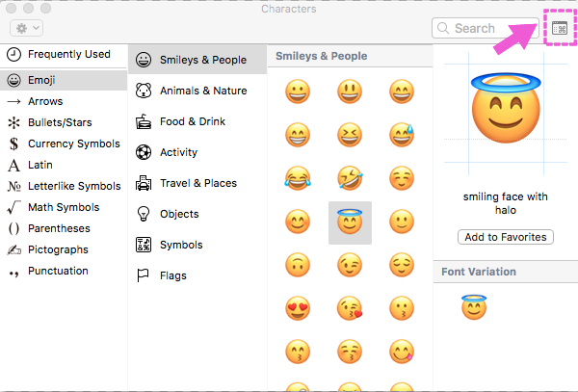Open the Currency Symbols category
This screenshot has height=392, width=578.
(x=64, y=144)
